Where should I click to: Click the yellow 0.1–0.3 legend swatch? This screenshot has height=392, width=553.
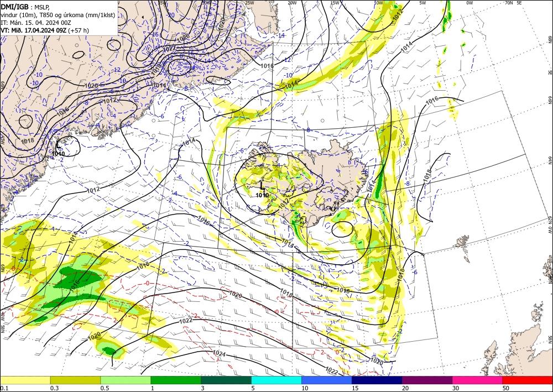click(x=25, y=380)
